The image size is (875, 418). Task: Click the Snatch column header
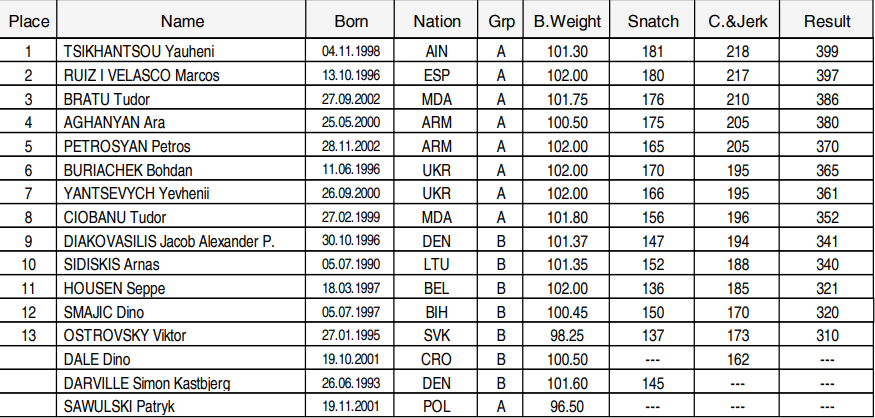[x=653, y=21]
